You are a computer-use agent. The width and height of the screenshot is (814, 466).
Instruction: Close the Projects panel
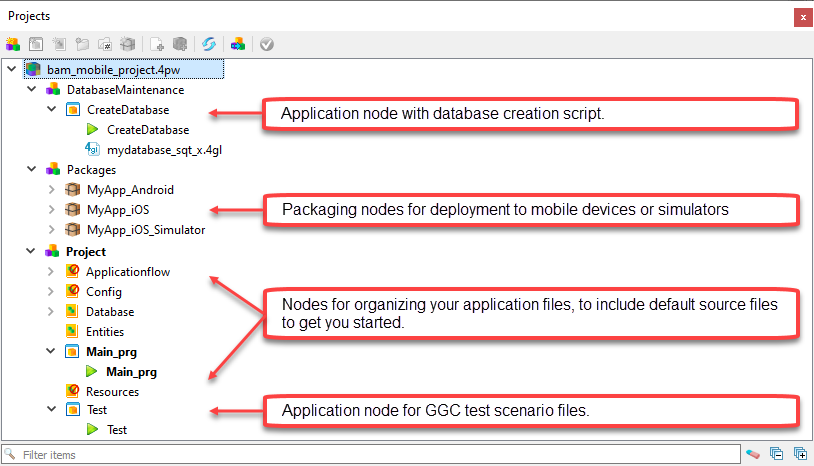click(802, 17)
